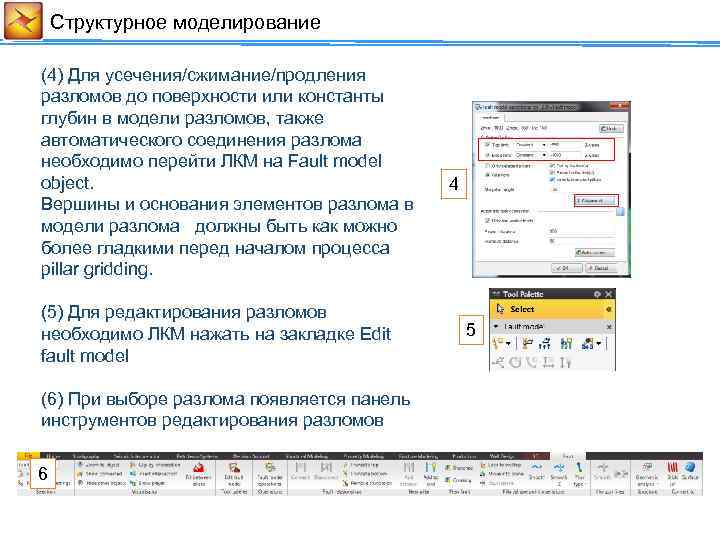Click Add to end pillar icon in ribbon
The width and height of the screenshot is (720, 540).
click(430, 475)
